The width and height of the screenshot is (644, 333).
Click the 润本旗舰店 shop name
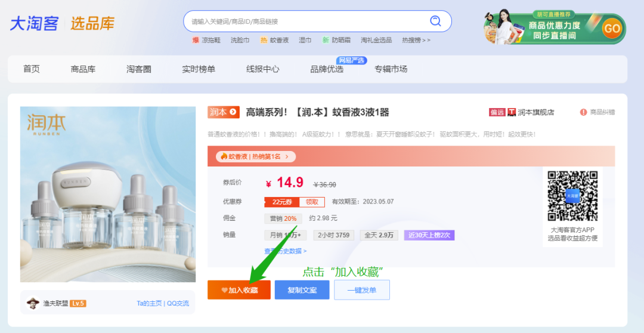point(535,112)
